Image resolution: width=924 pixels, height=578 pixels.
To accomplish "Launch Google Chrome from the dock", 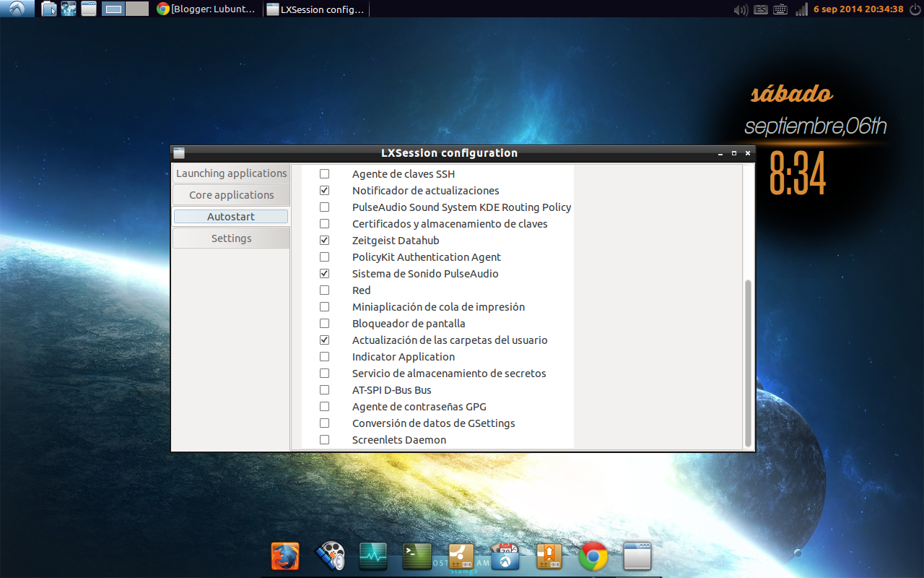I will point(593,556).
